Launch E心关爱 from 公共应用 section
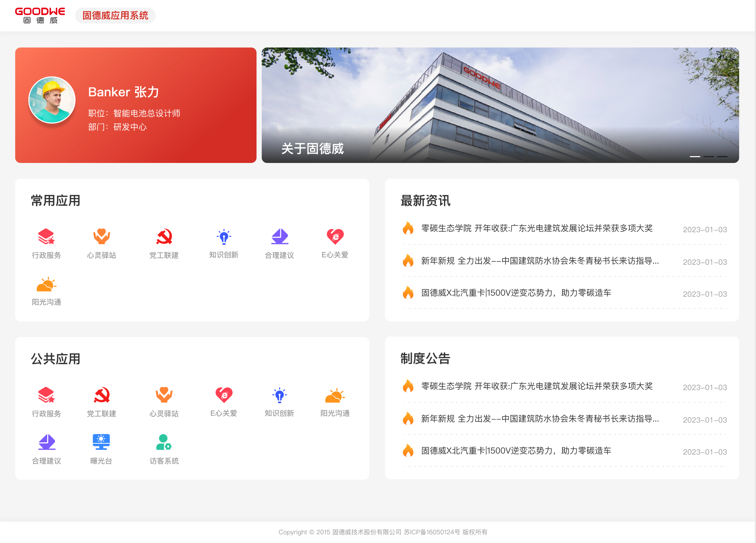This screenshot has height=543, width=756. pyautogui.click(x=224, y=402)
